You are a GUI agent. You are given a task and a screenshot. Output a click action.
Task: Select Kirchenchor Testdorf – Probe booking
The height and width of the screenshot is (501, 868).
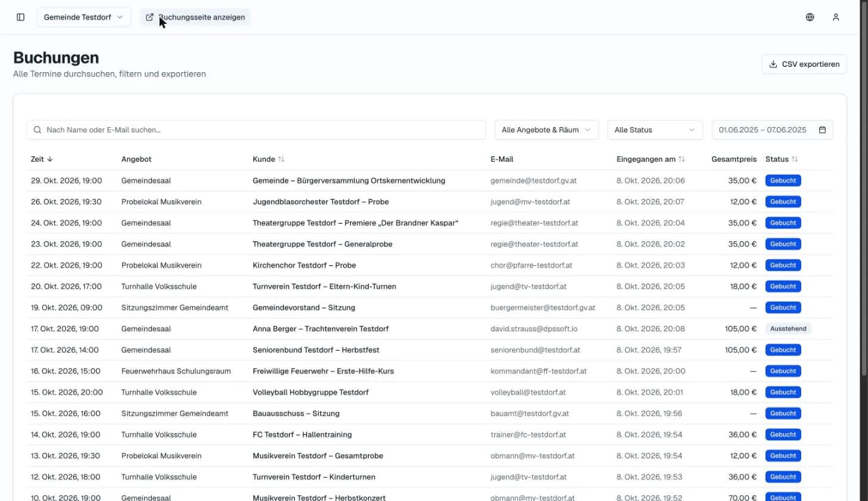304,265
